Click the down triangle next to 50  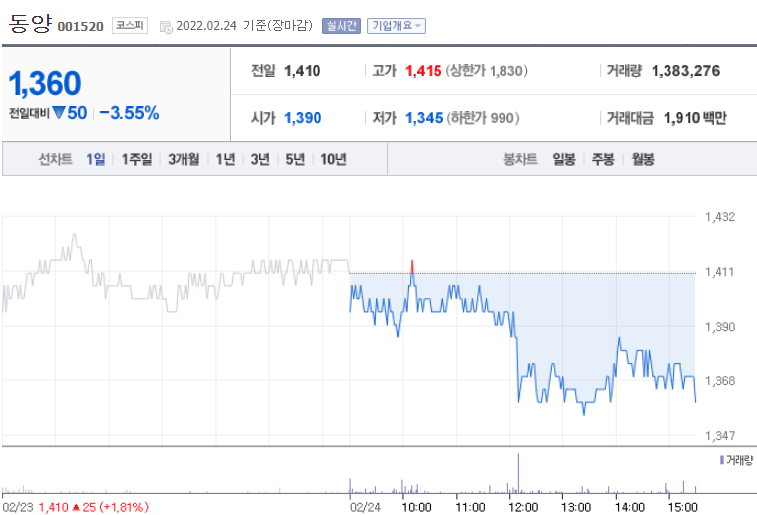tap(59, 113)
